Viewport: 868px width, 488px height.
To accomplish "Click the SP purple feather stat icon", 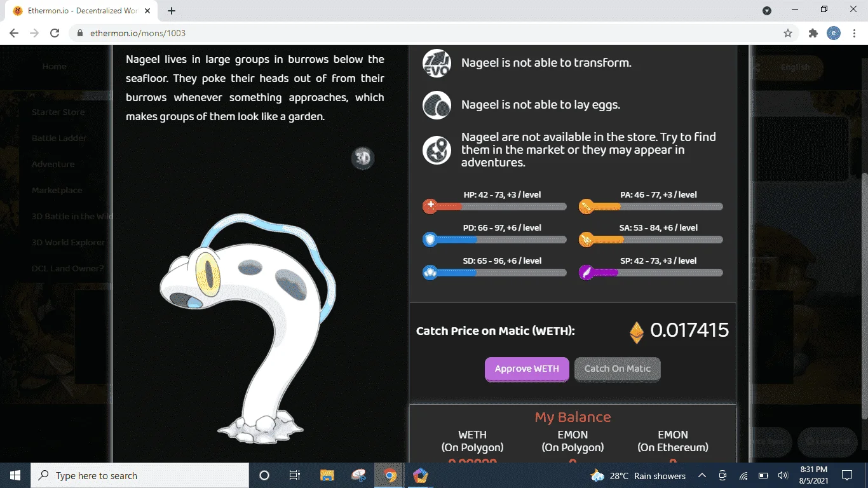I will 587,273.
